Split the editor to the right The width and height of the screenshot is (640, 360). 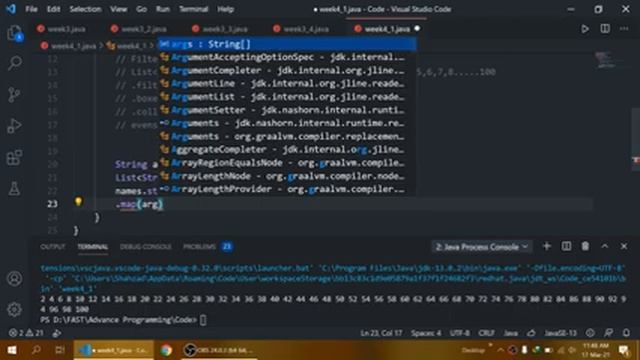605,29
